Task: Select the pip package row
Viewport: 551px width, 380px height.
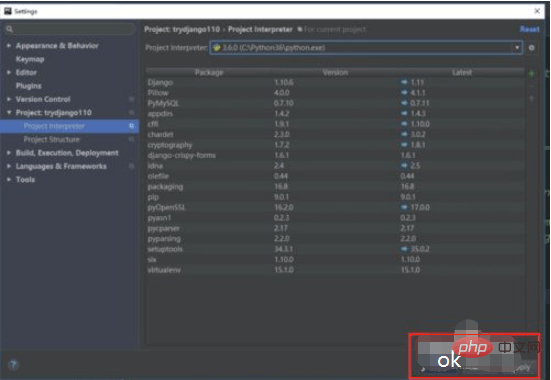Action: click(335, 197)
